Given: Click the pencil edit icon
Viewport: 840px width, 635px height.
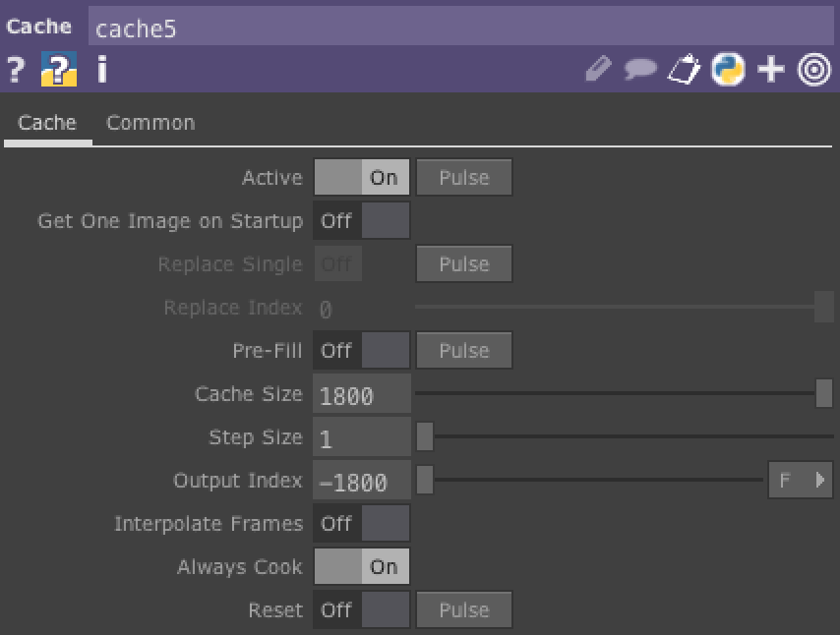Looking at the screenshot, I should tap(597, 70).
